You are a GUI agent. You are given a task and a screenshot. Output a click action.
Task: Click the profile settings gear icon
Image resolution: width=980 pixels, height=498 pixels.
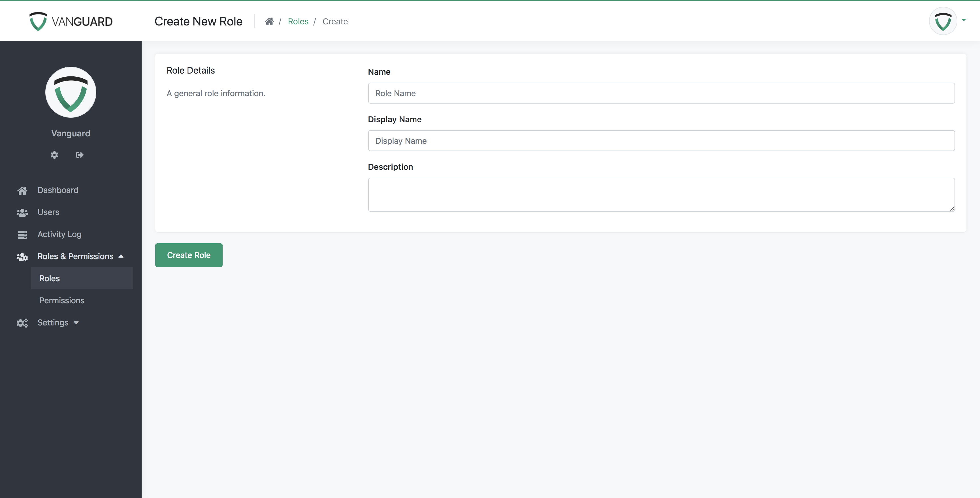(55, 154)
